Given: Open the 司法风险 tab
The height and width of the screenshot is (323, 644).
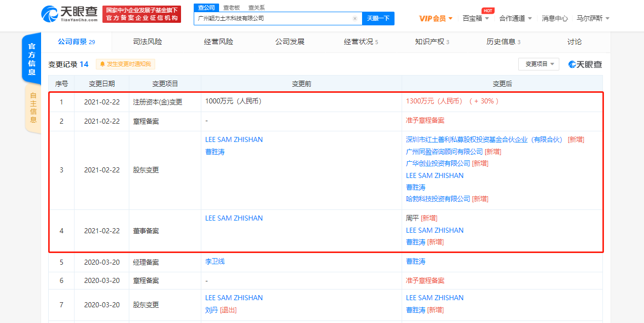Looking at the screenshot, I should (148, 42).
